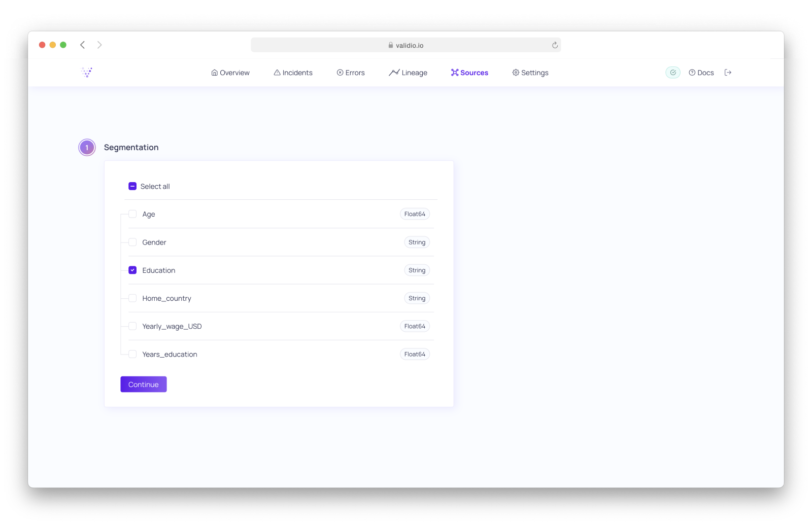Click the Float64 badge on Yearly_wage_USD row
812x525 pixels.
[415, 326]
